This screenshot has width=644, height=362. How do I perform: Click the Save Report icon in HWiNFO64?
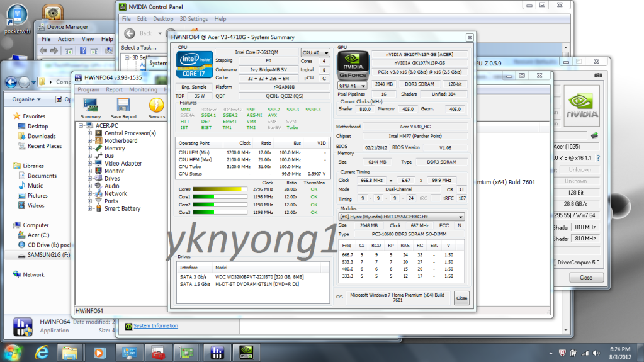(x=123, y=108)
